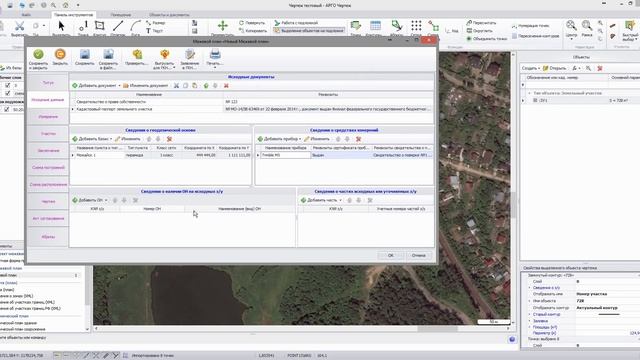Click the Export for PKK icon
This screenshot has height=360, width=640.
[164, 54]
